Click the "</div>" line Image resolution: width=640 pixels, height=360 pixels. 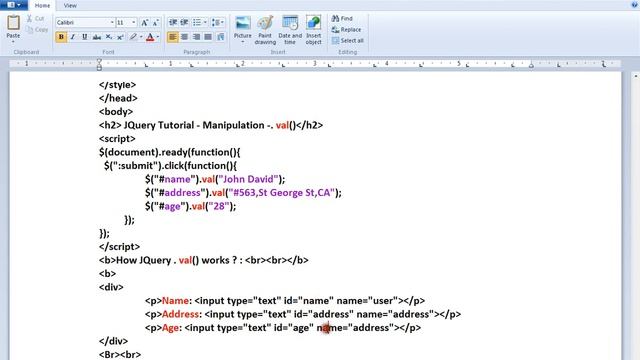[113, 341]
